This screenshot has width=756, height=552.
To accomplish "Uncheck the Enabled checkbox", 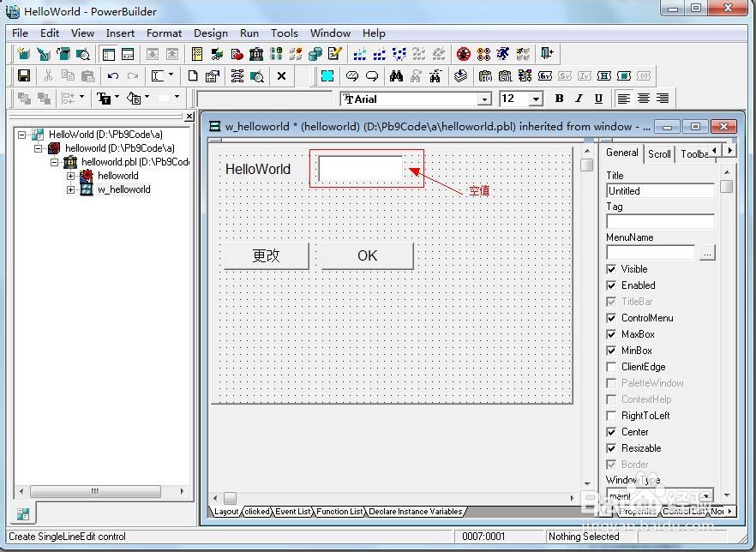I will 611,285.
